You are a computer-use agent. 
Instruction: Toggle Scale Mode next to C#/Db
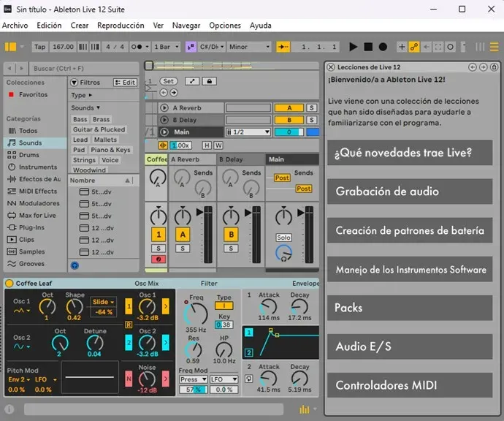pos(191,47)
